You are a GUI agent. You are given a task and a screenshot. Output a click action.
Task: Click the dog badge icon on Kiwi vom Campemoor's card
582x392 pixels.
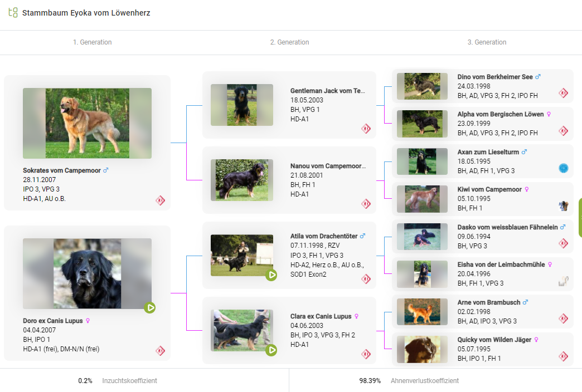coord(564,206)
